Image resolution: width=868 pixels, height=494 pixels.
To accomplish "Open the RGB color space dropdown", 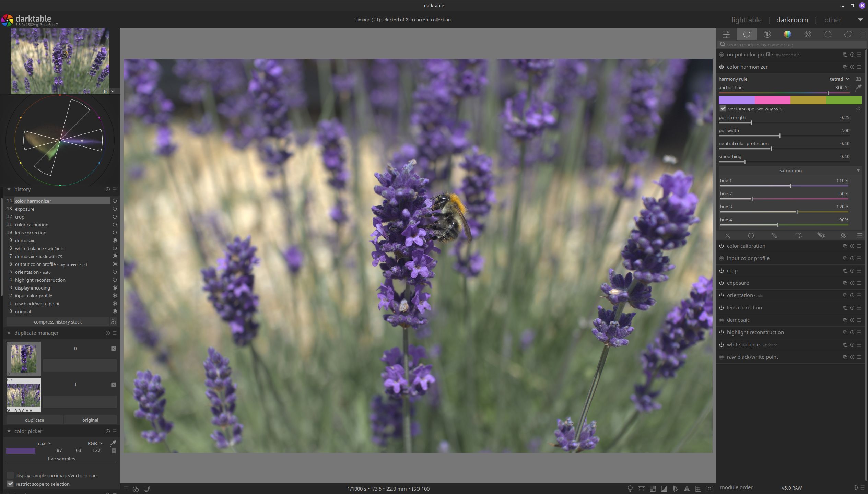I will tap(95, 443).
